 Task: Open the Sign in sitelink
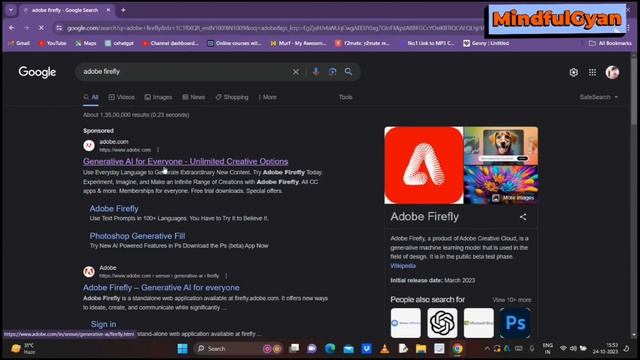(x=103, y=324)
